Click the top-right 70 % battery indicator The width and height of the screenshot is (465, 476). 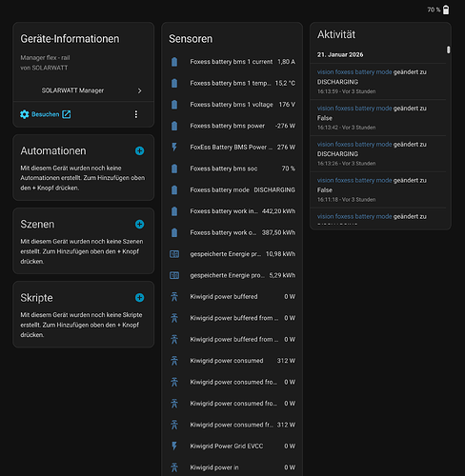[438, 10]
